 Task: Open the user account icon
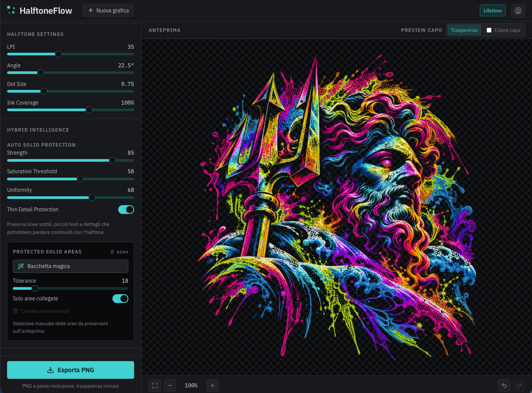coord(518,11)
